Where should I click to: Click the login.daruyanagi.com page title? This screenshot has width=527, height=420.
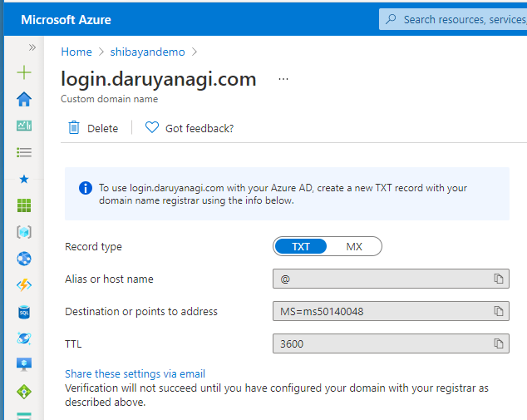coord(158,79)
